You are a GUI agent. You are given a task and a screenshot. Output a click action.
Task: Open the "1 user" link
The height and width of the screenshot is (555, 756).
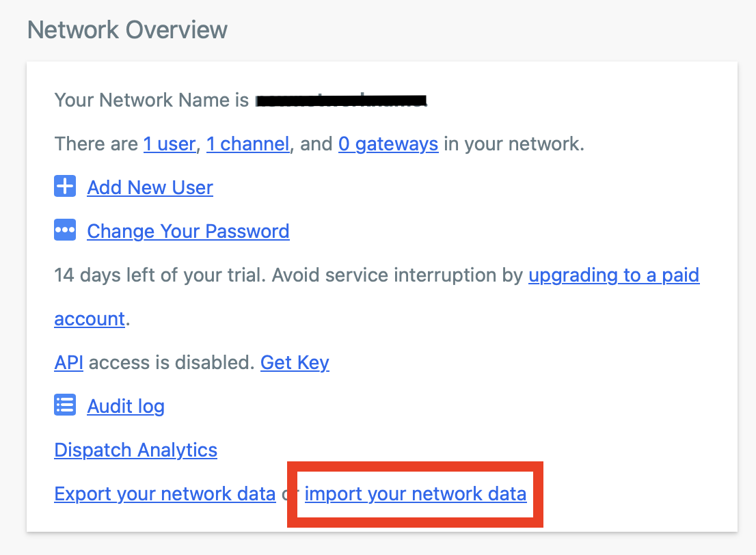(169, 144)
